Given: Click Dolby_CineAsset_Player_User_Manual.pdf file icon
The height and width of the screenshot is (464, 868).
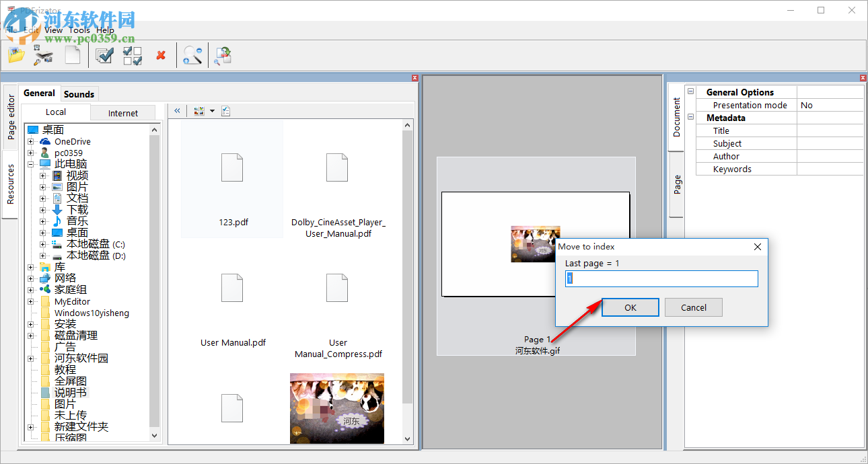Looking at the screenshot, I should 337,168.
